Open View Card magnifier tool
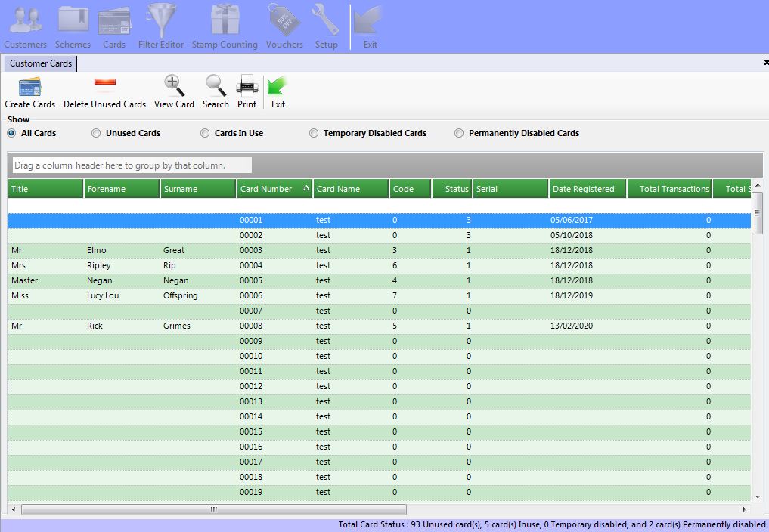The width and height of the screenshot is (769, 532). point(174,86)
